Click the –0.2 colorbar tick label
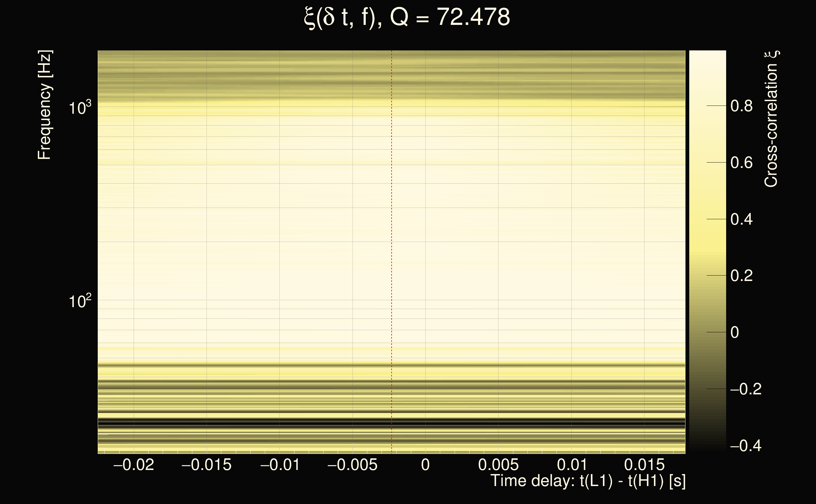Image resolution: width=816 pixels, height=504 pixels. coord(746,389)
